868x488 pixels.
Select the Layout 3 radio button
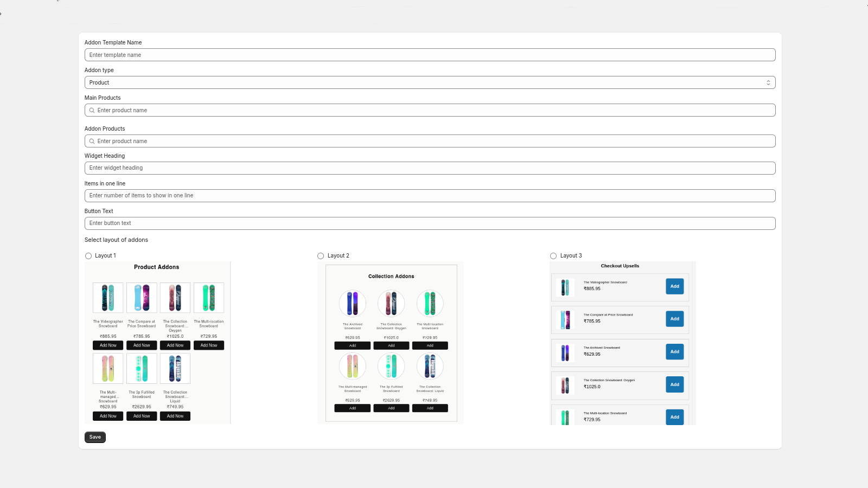[553, 255]
